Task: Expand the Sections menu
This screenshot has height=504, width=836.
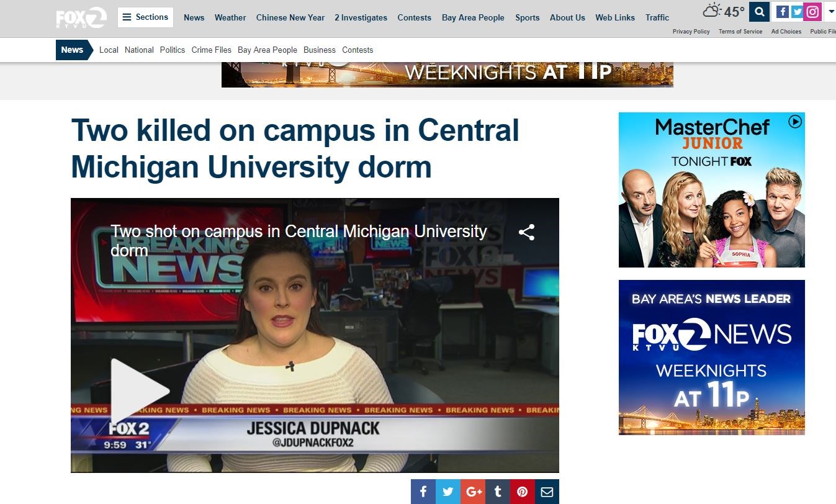Action: [x=145, y=17]
